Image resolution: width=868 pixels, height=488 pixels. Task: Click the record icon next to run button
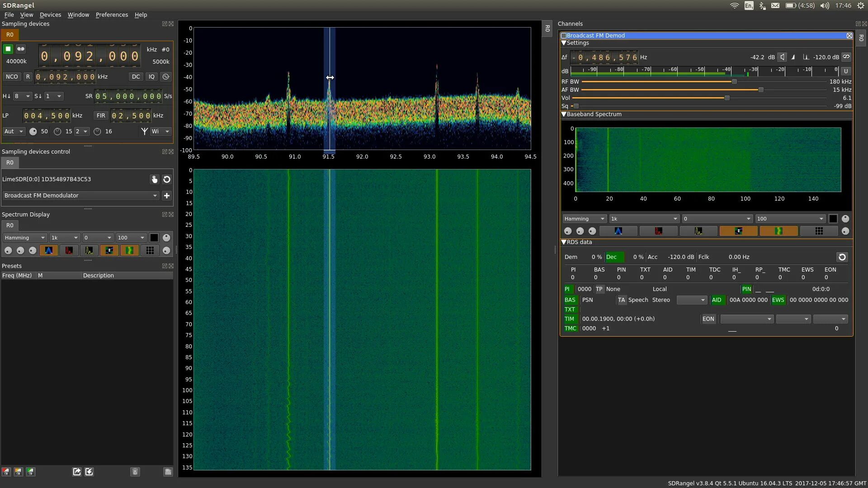pos(21,49)
